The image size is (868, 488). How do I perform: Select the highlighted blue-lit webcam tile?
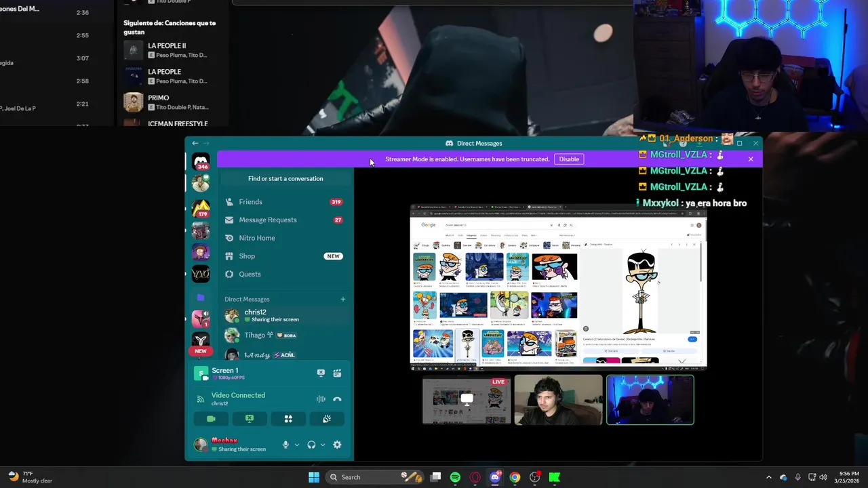tap(650, 400)
